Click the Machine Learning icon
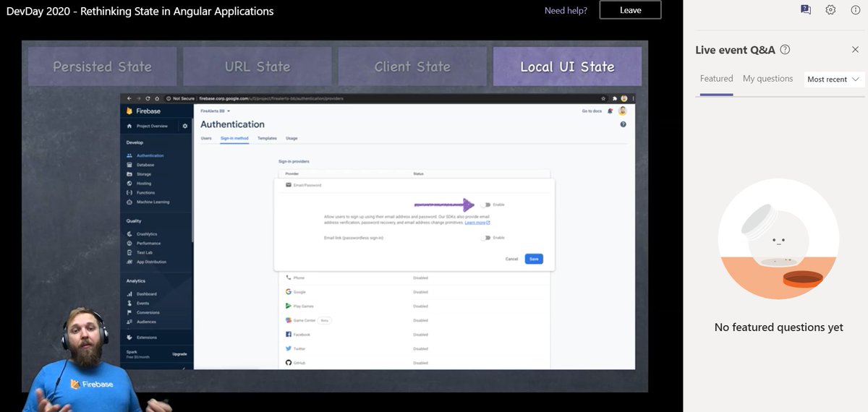Image resolution: width=868 pixels, height=412 pixels. pos(129,202)
